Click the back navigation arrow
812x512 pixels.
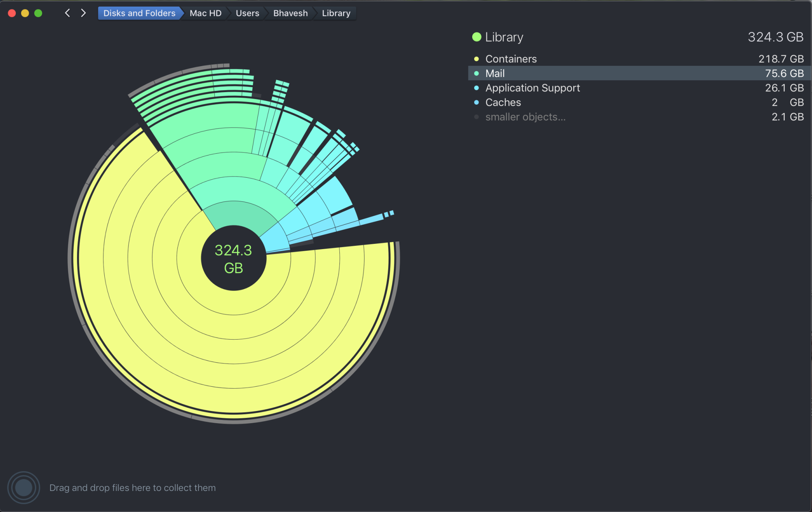click(x=67, y=13)
